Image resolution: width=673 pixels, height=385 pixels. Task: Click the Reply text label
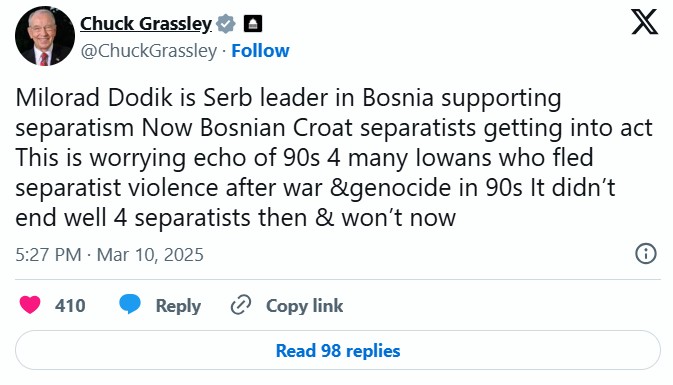pyautogui.click(x=178, y=306)
